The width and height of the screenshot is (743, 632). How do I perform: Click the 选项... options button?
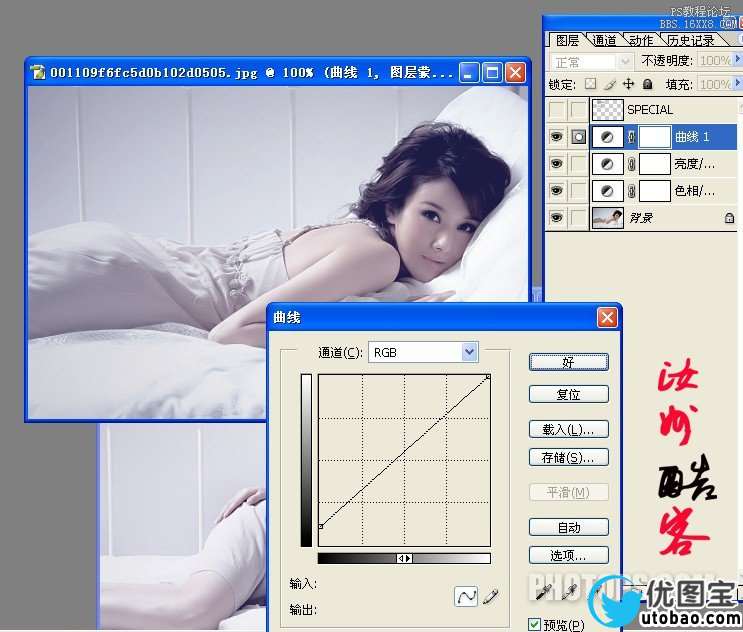click(x=569, y=555)
